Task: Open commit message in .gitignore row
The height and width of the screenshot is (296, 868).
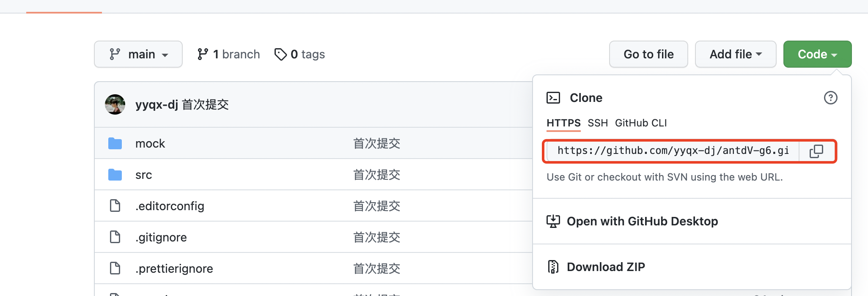Action: (377, 237)
